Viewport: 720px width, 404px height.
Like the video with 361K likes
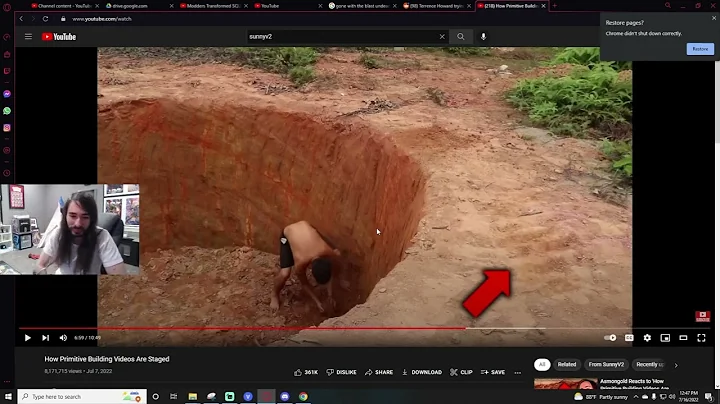point(306,372)
